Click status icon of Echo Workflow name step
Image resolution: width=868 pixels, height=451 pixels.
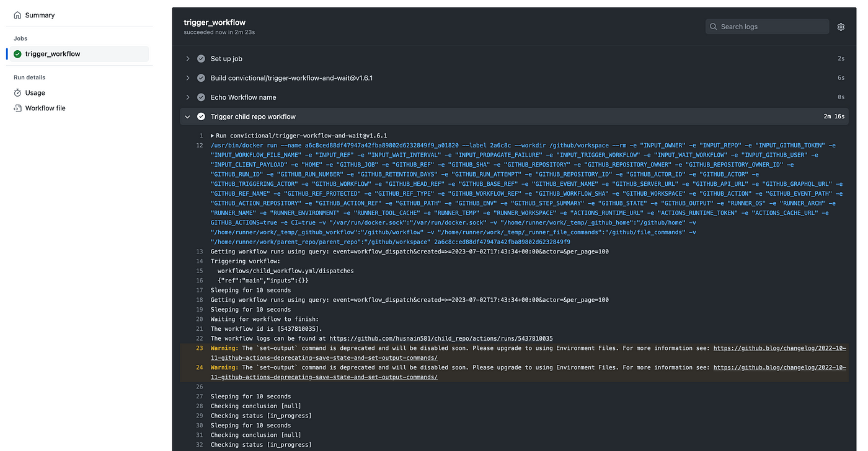[x=201, y=97]
